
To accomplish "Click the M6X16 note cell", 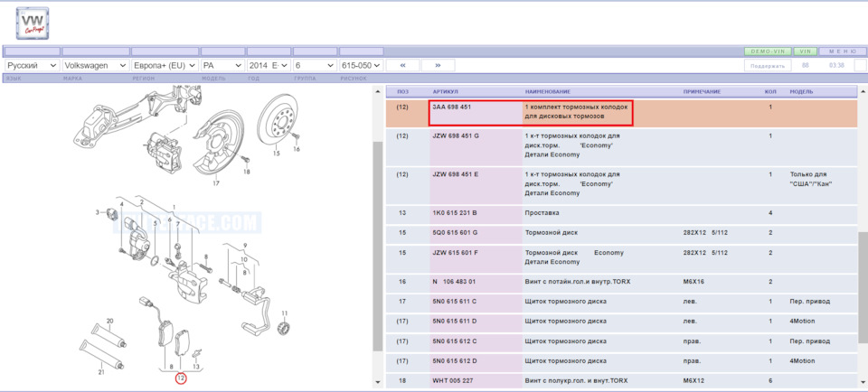I will point(694,282).
